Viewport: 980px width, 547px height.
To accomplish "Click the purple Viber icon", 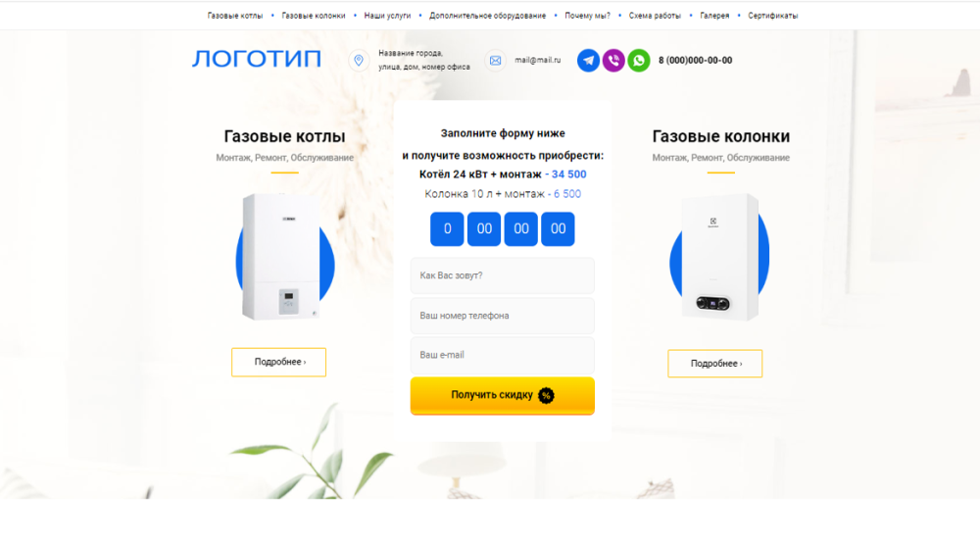I will coord(613,61).
